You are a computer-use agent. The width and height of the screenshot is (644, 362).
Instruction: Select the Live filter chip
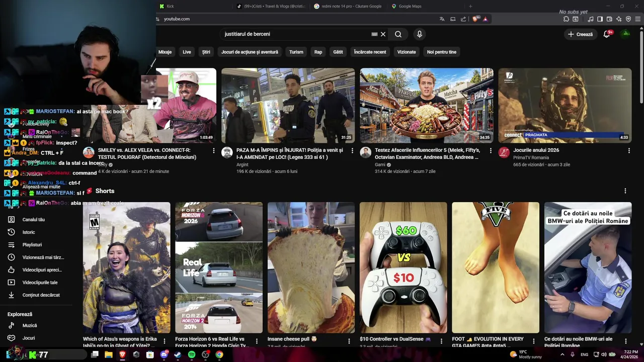tap(187, 52)
